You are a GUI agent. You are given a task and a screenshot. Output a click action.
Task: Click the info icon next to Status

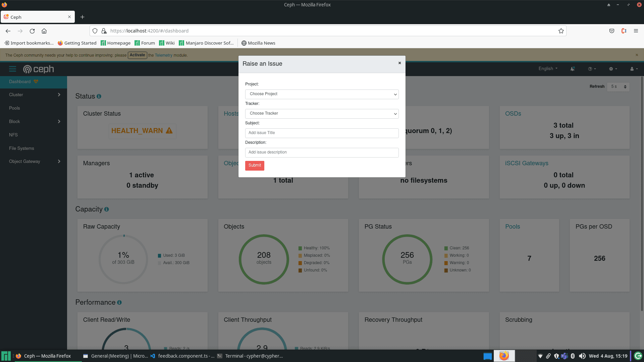[x=99, y=97]
